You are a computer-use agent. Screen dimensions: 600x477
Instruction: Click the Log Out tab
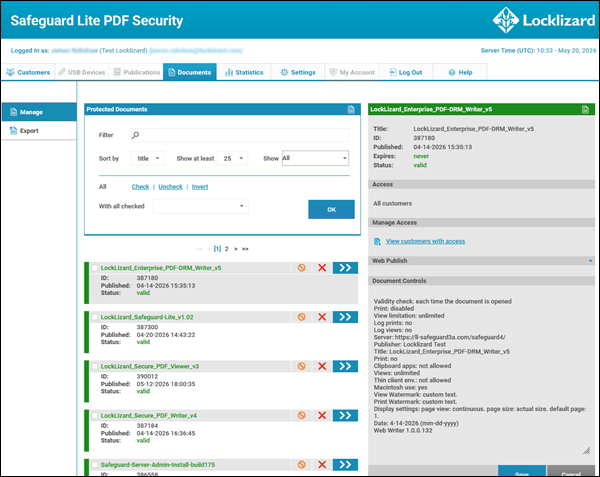[406, 72]
